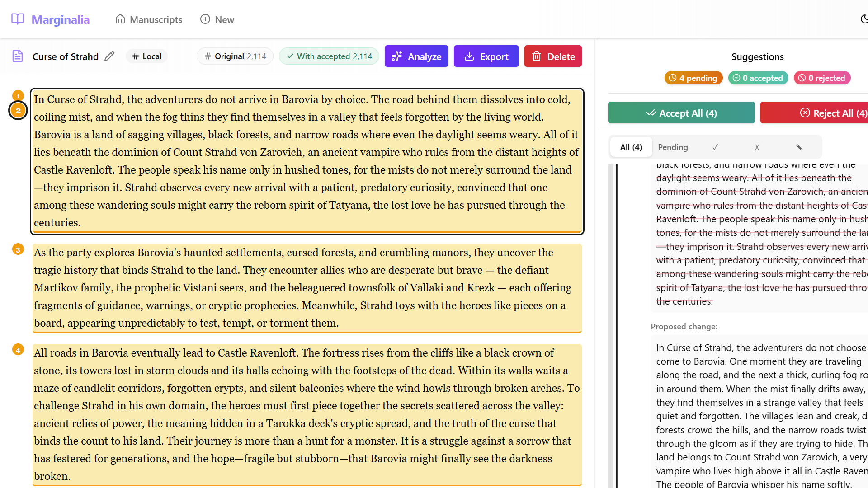Run Analyze on the manuscript
The height and width of the screenshot is (488, 868).
[x=416, y=56]
